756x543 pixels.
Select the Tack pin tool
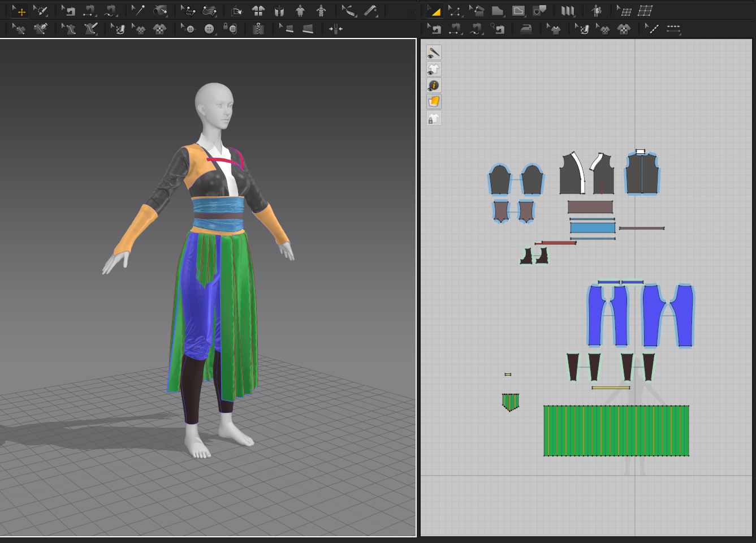pyautogui.click(x=139, y=11)
